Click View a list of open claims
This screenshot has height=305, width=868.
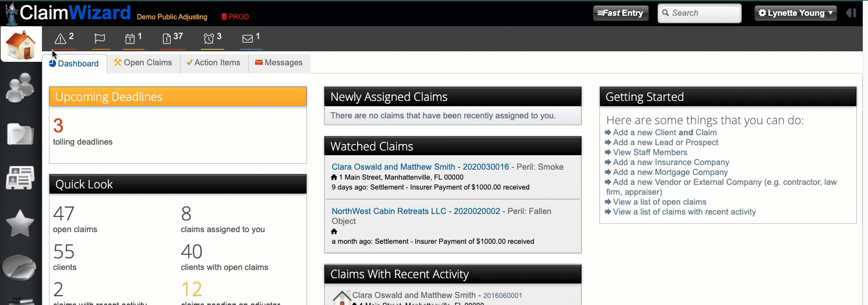(659, 202)
